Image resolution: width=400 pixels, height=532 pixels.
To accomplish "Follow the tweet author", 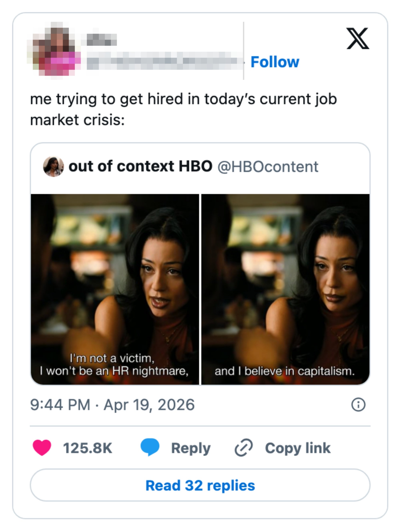I will (275, 62).
